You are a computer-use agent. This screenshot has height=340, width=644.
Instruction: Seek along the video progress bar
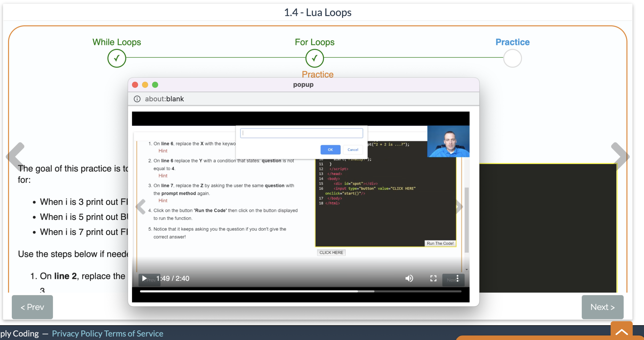pyautogui.click(x=301, y=291)
